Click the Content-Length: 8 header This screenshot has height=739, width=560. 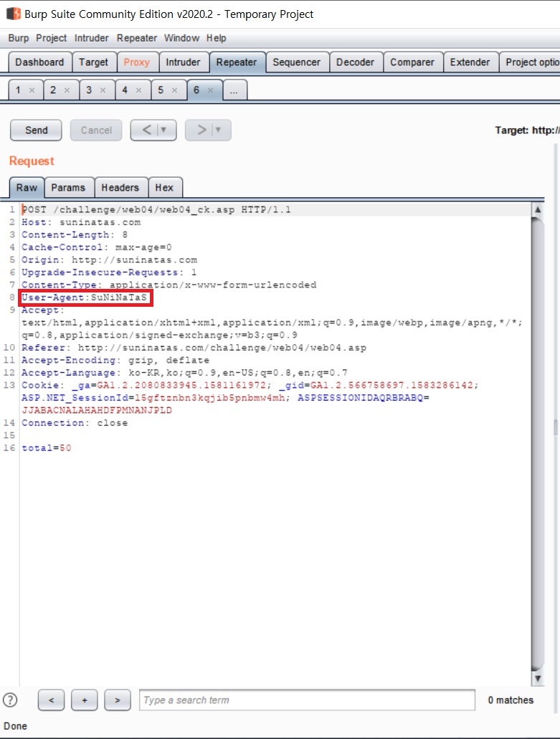click(75, 234)
